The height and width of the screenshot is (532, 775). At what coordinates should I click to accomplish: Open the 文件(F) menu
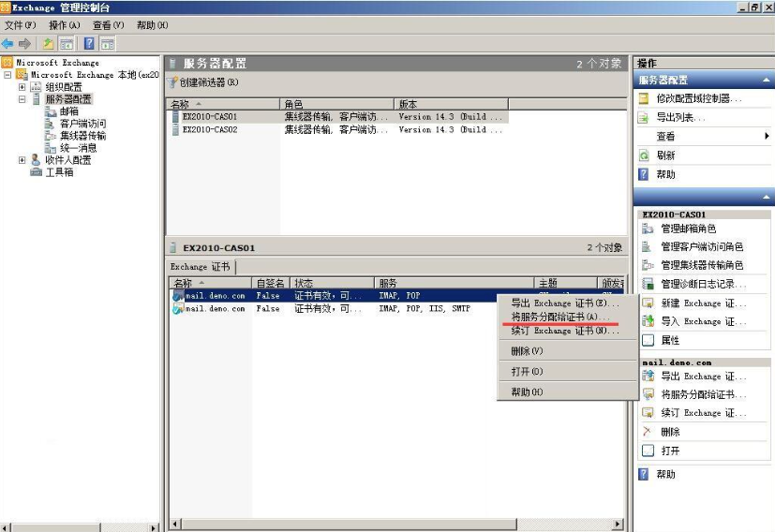click(21, 24)
